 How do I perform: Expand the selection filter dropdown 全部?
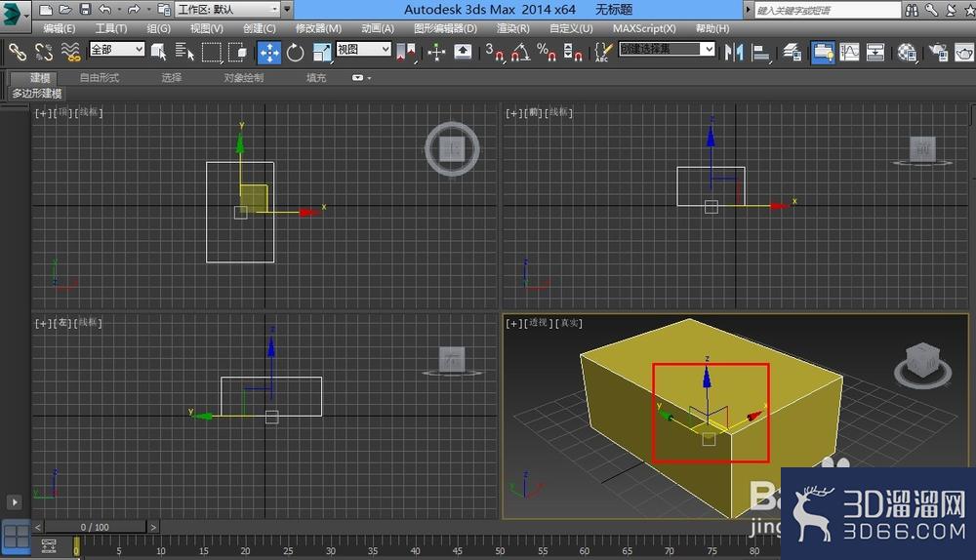point(117,49)
